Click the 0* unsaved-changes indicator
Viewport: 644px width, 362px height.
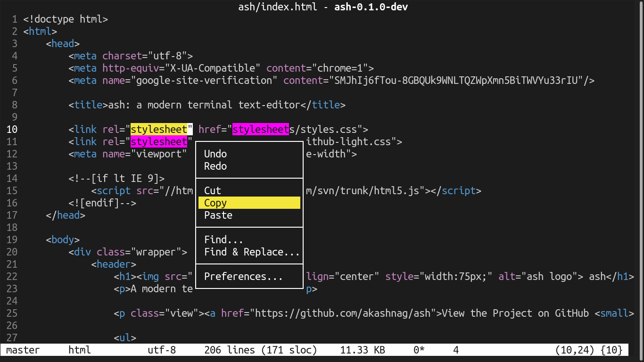click(420, 350)
